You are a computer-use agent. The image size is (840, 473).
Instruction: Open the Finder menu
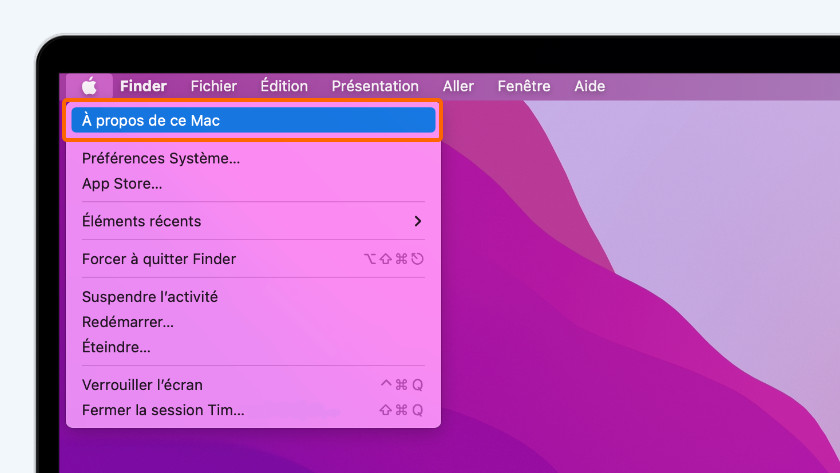pos(143,86)
